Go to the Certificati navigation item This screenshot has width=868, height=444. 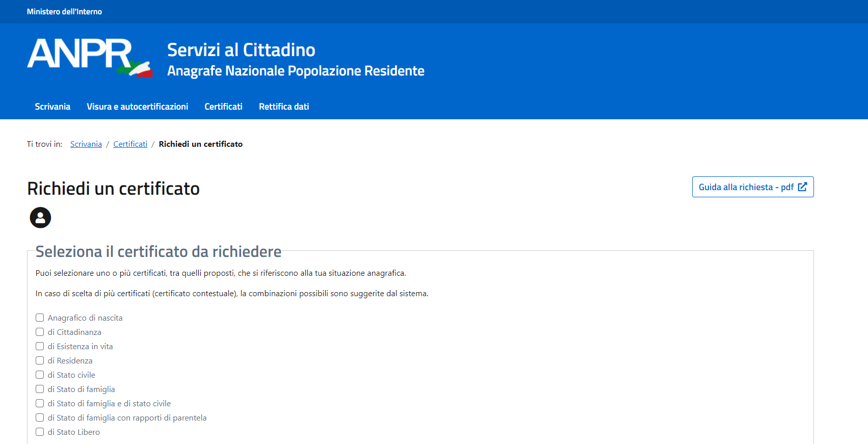223,107
